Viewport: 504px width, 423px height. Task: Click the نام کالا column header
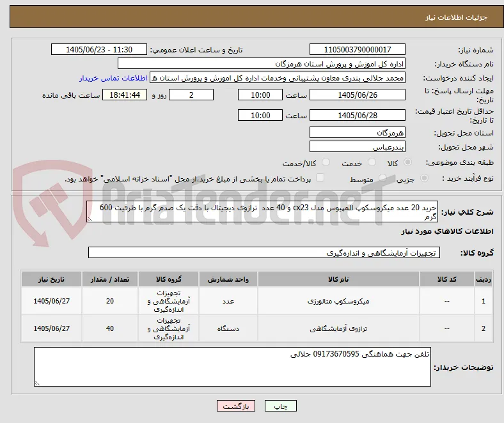click(338, 279)
